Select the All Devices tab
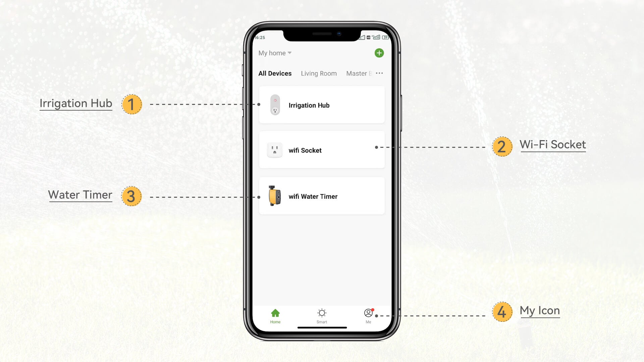Viewport: 644px width, 362px height. click(275, 73)
